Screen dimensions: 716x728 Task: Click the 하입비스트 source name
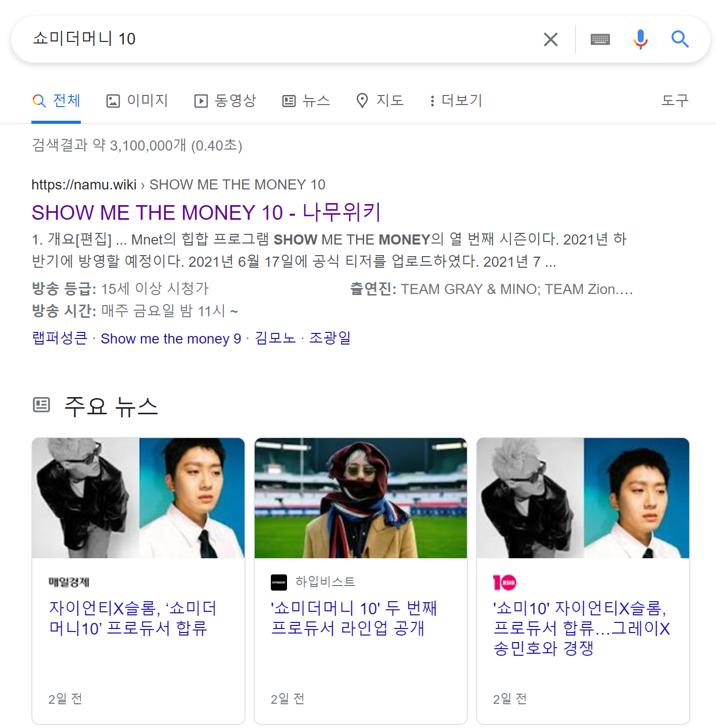(x=325, y=581)
